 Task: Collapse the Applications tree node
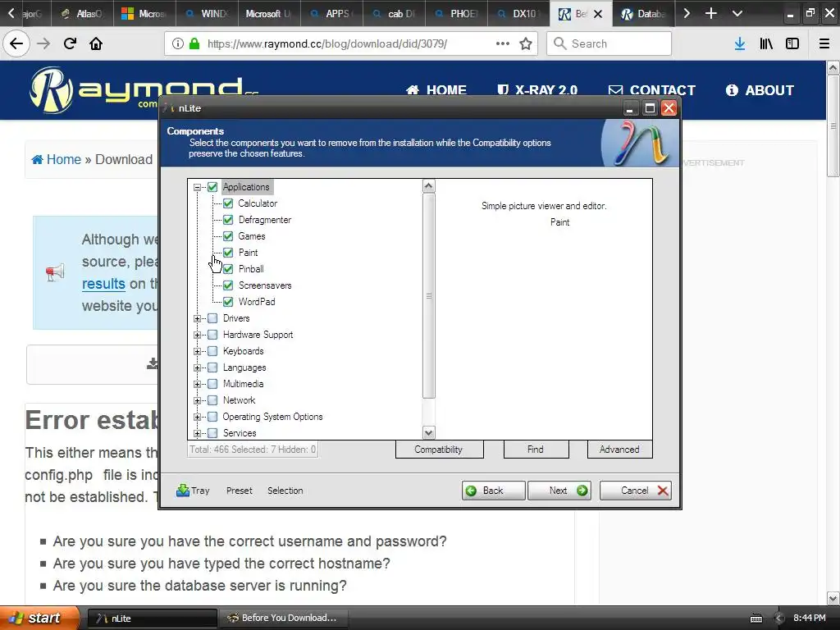tap(197, 188)
